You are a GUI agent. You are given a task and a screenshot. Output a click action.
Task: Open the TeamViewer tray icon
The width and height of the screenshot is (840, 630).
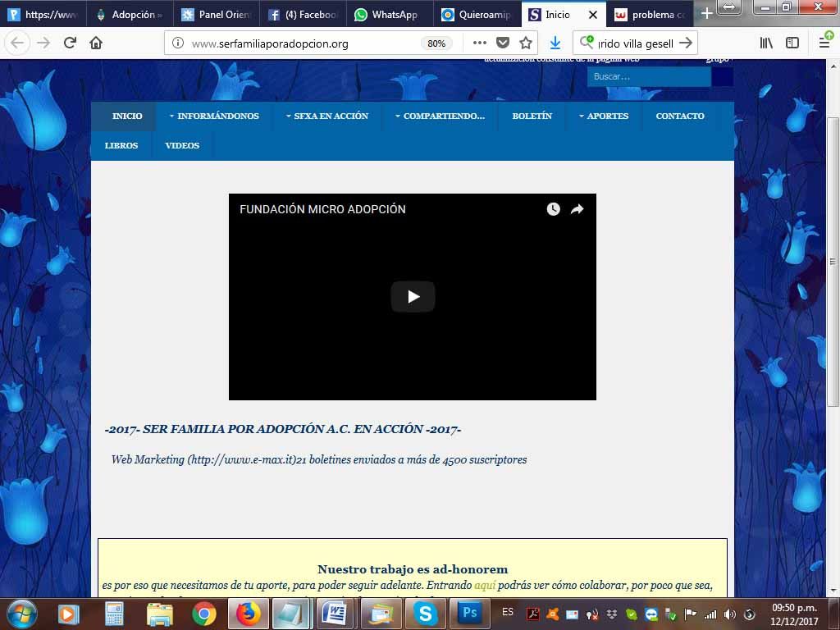[651, 614]
